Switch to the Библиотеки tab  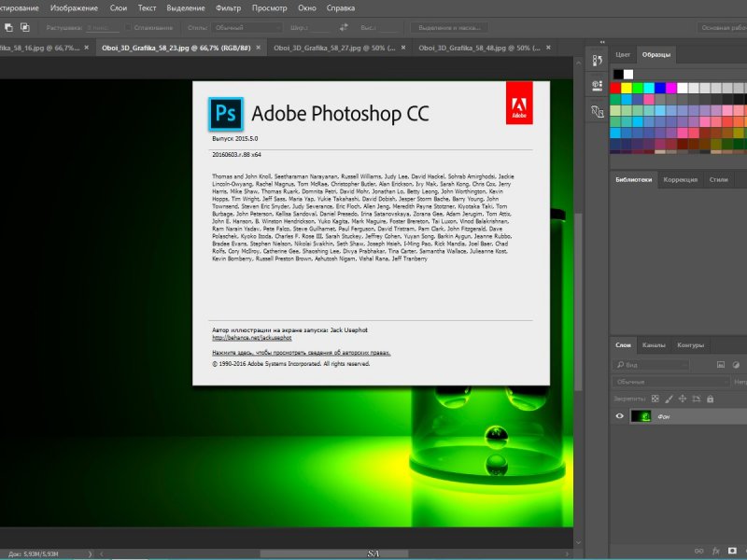click(633, 179)
